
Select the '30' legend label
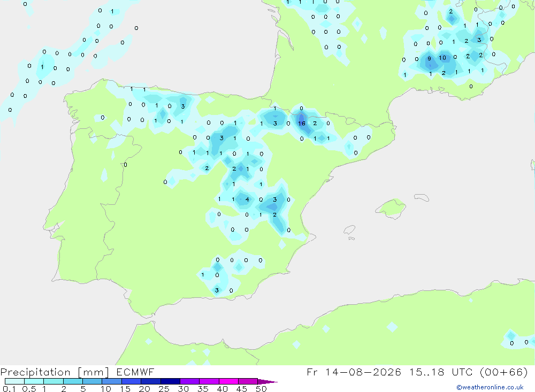(184, 389)
